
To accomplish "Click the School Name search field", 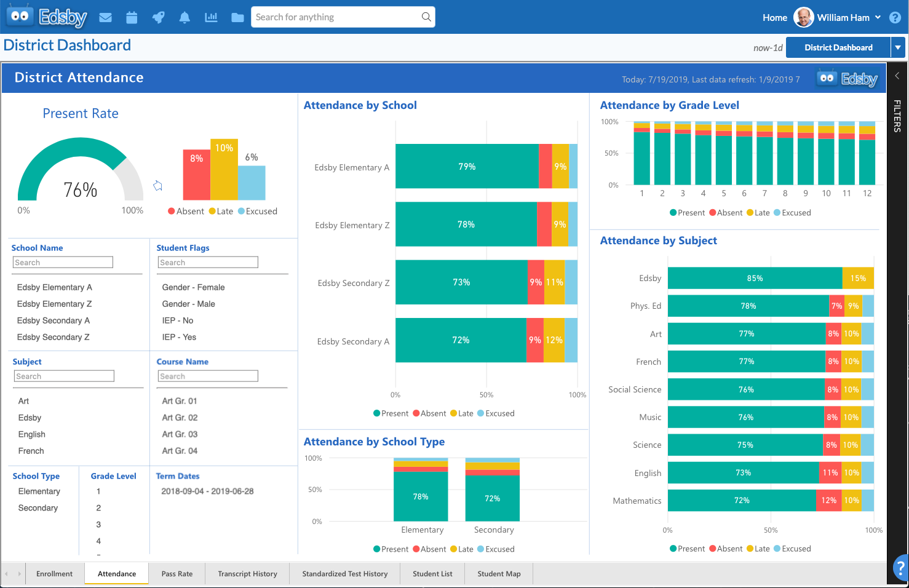I will [x=63, y=263].
